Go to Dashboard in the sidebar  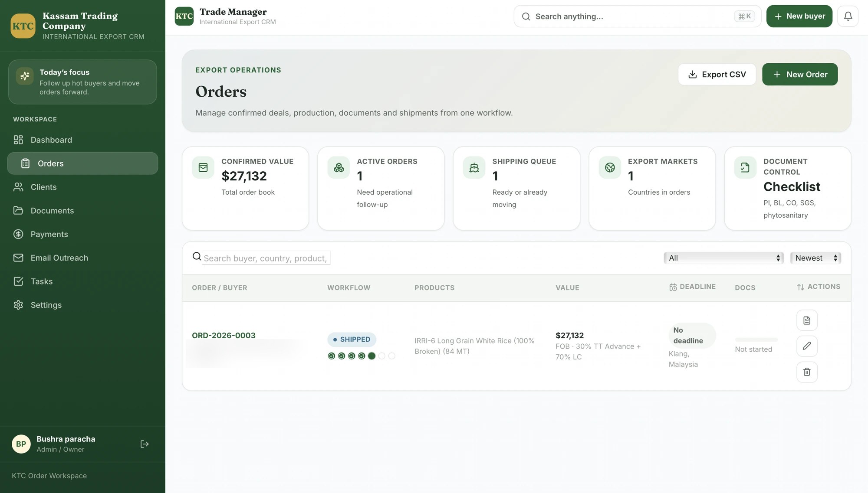pos(82,140)
